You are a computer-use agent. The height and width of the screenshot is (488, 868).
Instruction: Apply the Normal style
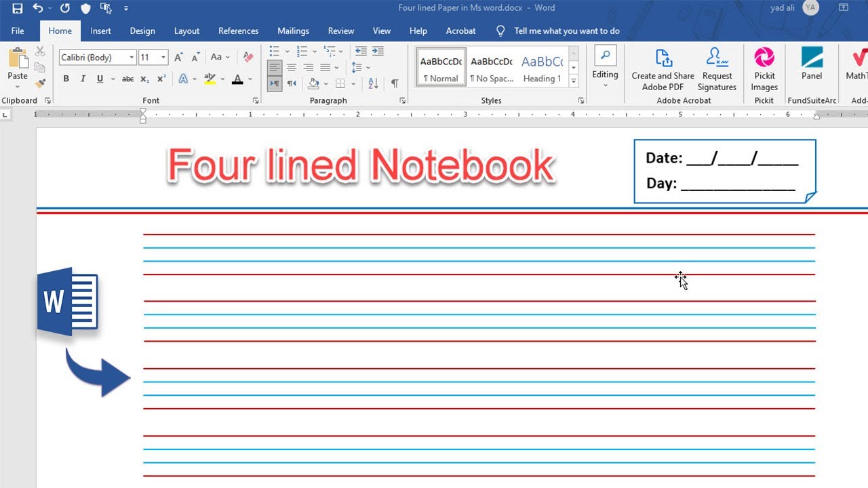(441, 68)
